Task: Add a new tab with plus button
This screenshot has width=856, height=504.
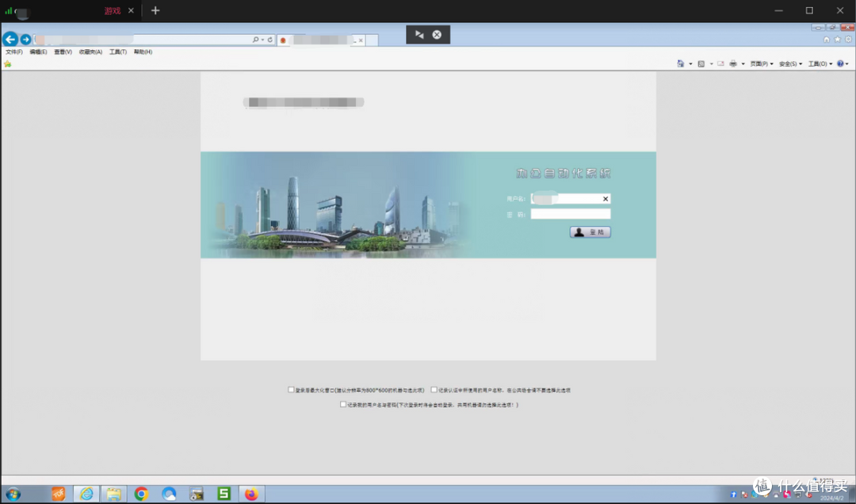Action: (x=155, y=10)
